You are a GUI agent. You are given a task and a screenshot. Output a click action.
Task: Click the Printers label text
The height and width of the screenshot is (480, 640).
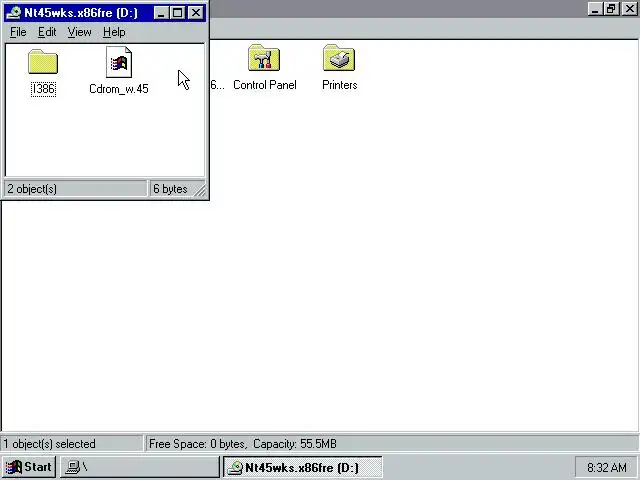[340, 85]
